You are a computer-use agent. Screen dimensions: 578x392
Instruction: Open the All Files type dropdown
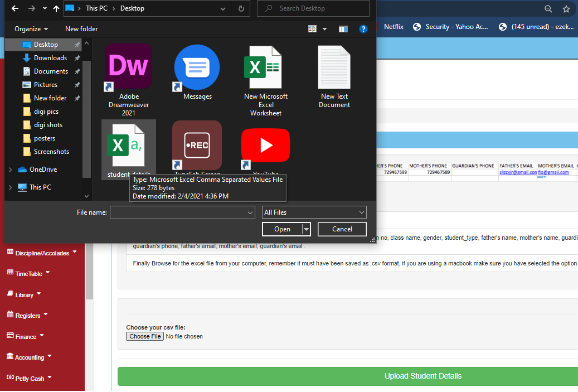pos(314,212)
